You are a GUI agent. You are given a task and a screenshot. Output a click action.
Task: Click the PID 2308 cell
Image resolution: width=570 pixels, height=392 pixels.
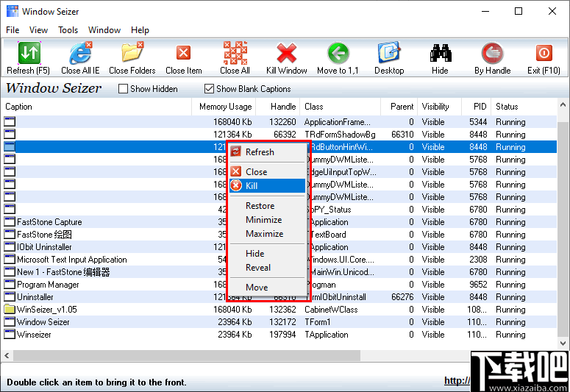pos(478,260)
